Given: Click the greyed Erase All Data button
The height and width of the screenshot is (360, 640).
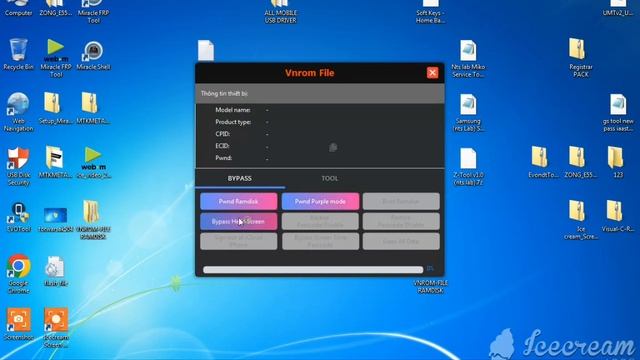Looking at the screenshot, I should [401, 241].
